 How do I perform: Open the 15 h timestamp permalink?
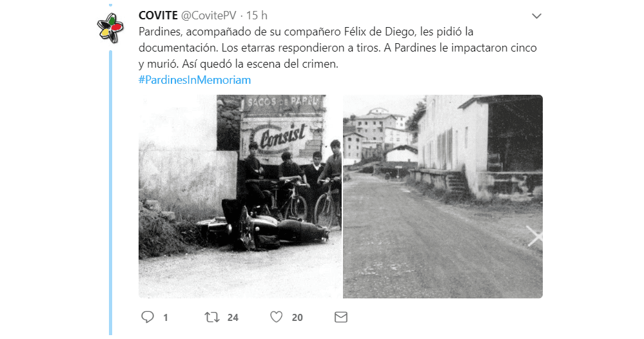[257, 15]
